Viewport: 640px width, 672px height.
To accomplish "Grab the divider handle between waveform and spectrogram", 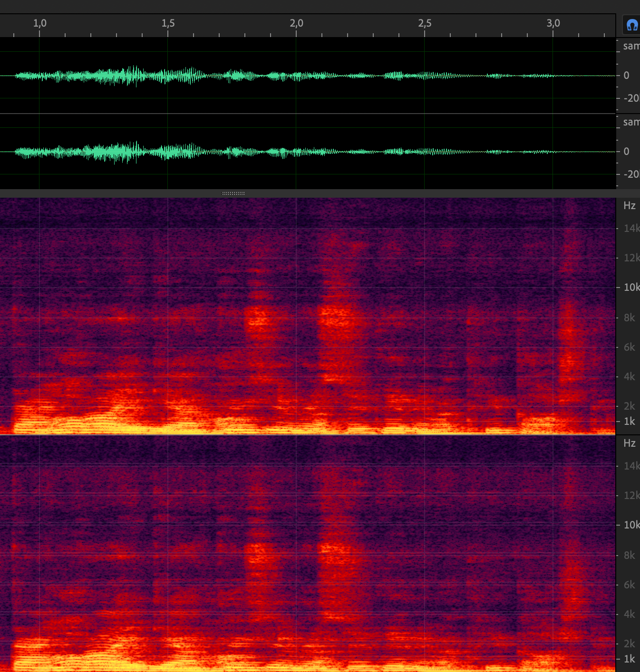I will coord(233,193).
